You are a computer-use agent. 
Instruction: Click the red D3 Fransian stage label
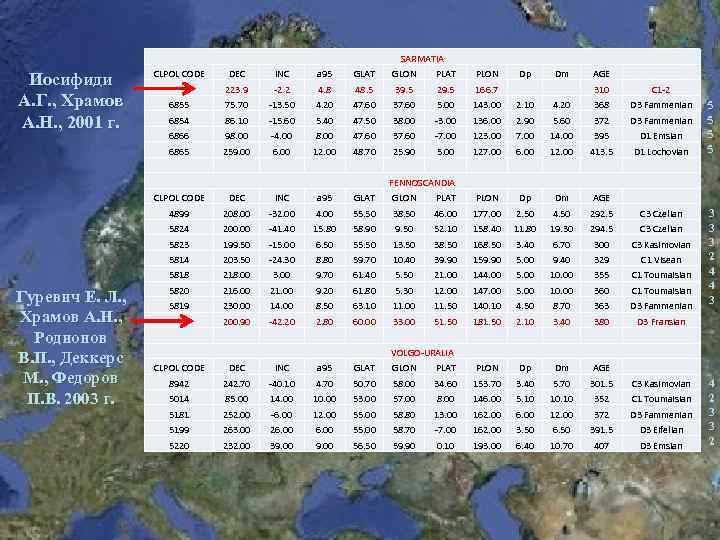point(661,322)
